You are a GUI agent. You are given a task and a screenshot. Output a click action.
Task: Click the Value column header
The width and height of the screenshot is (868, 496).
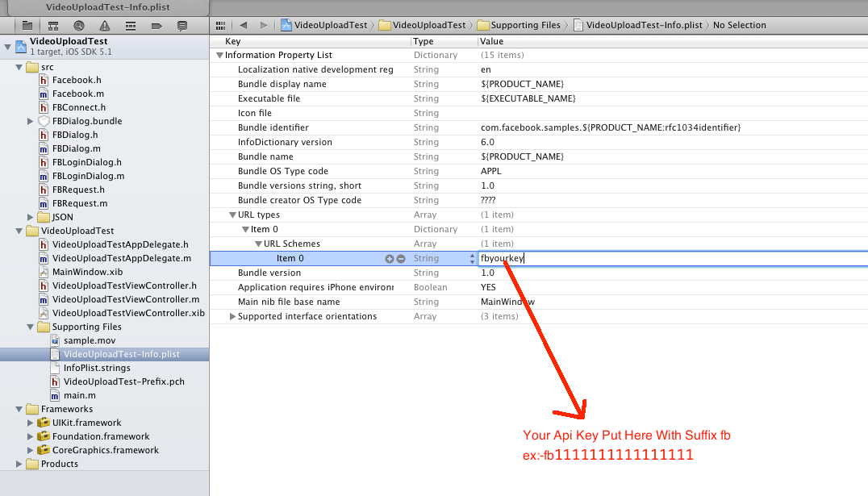[x=491, y=41]
